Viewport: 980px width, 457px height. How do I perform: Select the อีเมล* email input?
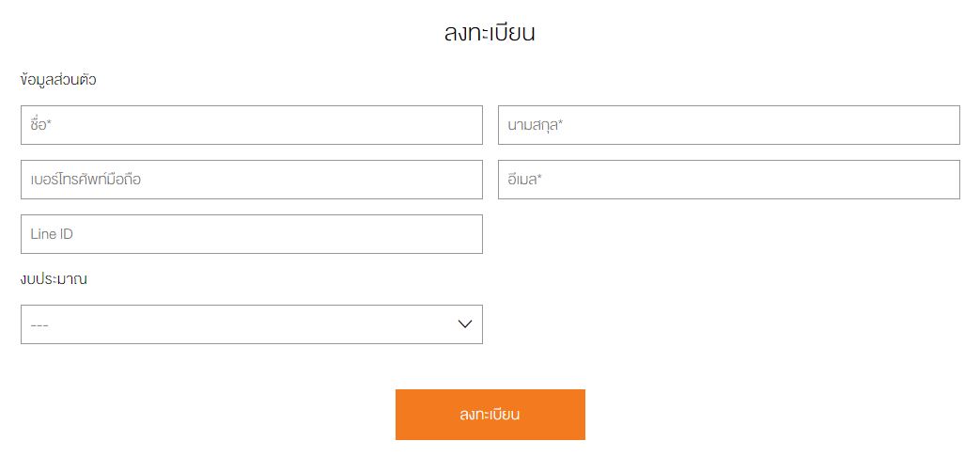[x=728, y=180]
